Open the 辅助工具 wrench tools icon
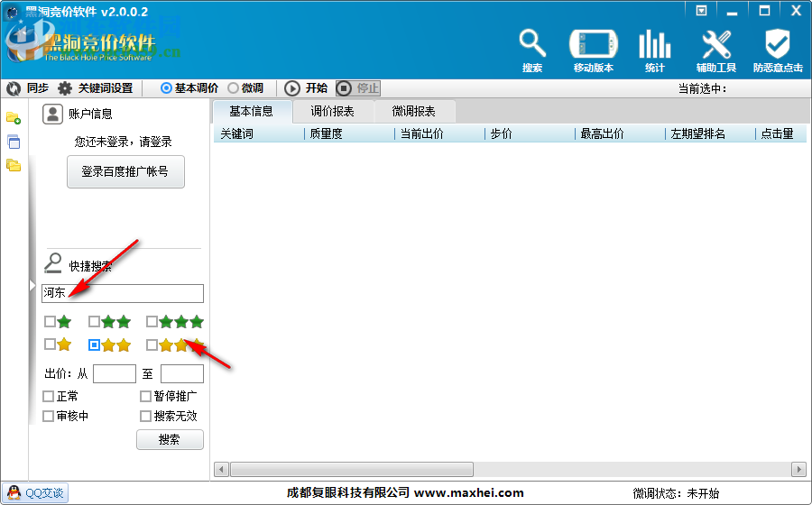 click(x=716, y=50)
